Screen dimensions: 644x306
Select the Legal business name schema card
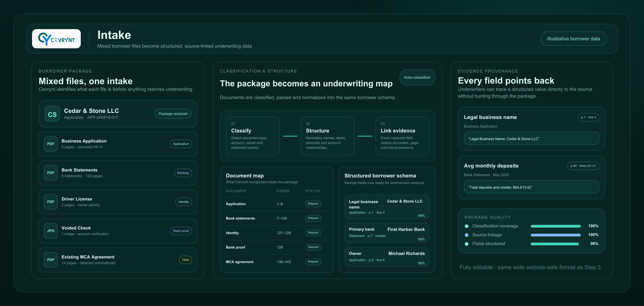point(387,207)
